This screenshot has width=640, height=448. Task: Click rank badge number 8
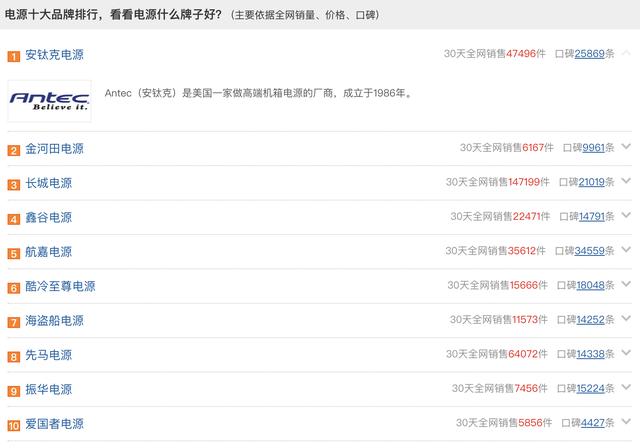click(13, 357)
